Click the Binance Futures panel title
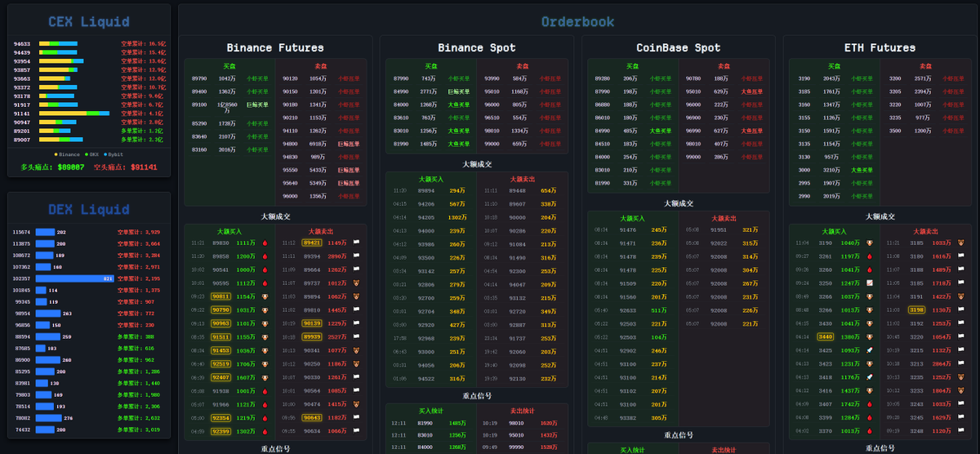The image size is (980, 454). (275, 47)
